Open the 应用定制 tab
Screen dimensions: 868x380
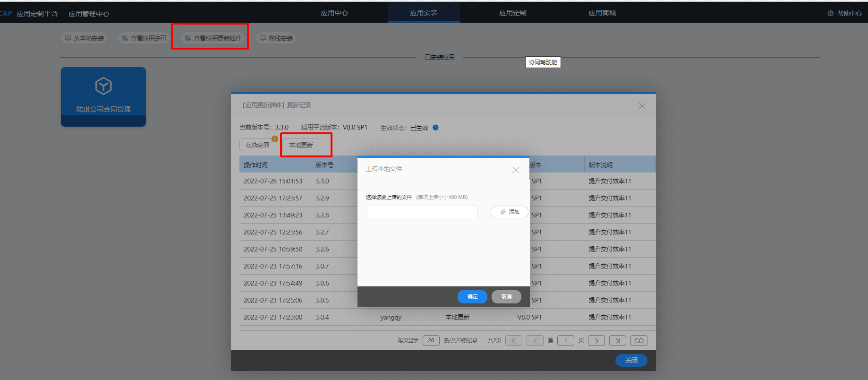pyautogui.click(x=513, y=13)
